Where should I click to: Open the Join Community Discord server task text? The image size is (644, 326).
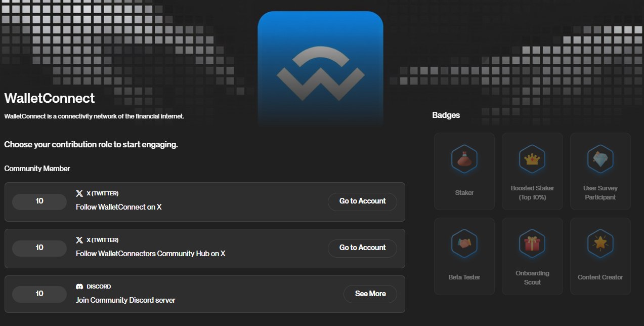pos(125,300)
